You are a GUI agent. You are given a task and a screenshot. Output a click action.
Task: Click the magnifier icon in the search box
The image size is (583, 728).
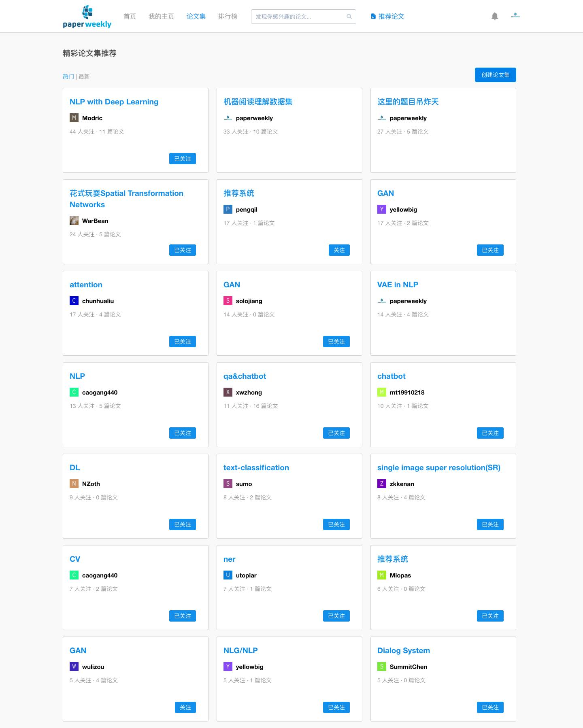click(349, 17)
